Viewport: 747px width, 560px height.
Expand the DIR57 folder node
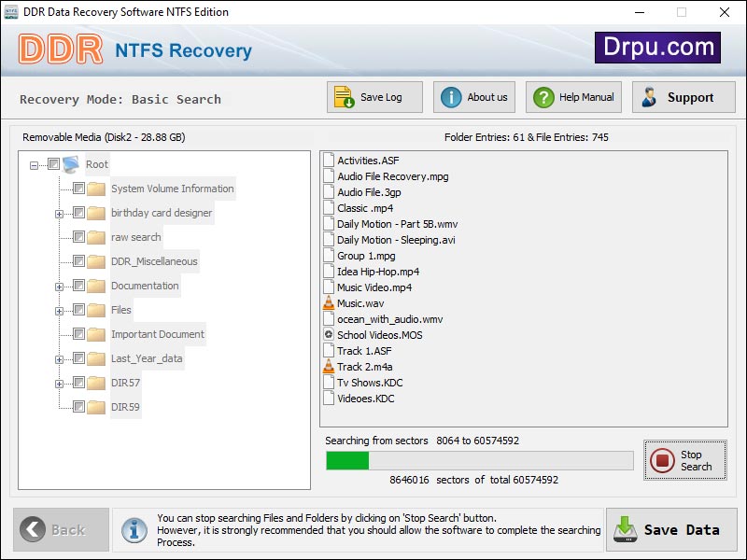(57, 383)
